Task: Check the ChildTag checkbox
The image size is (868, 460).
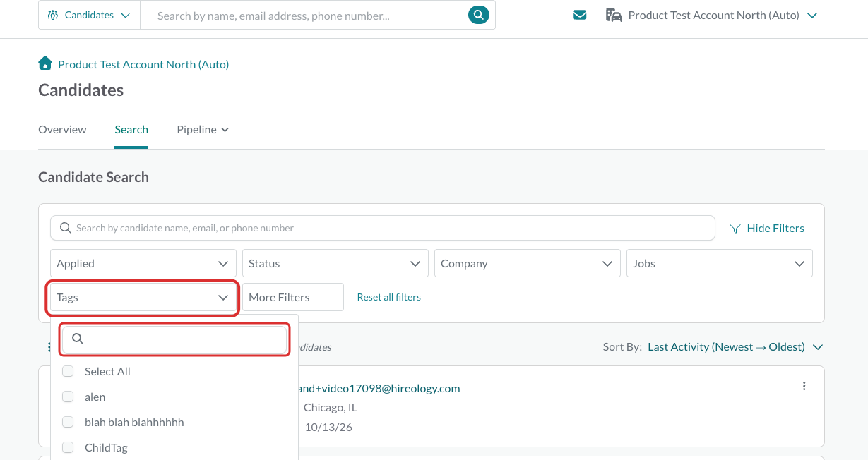Action: (x=68, y=447)
